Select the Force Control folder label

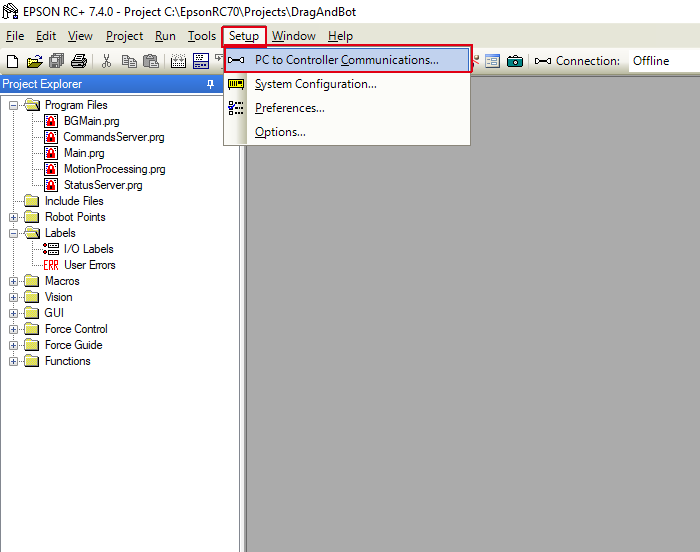[x=76, y=329]
